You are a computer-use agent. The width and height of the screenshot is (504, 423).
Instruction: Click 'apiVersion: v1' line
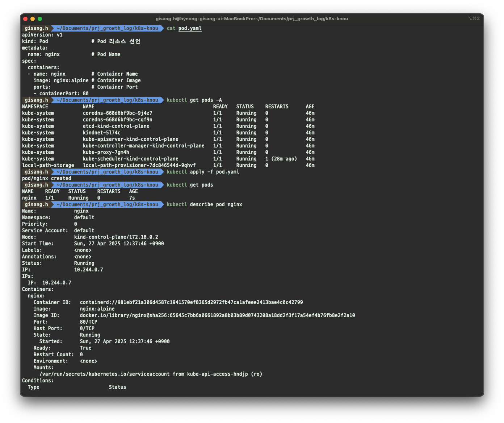pyautogui.click(x=42, y=35)
